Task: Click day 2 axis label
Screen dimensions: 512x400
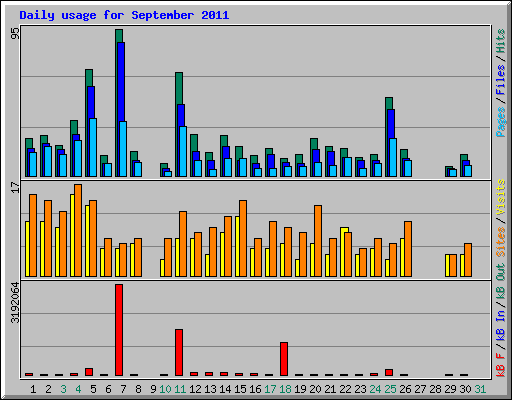Action: (x=48, y=389)
